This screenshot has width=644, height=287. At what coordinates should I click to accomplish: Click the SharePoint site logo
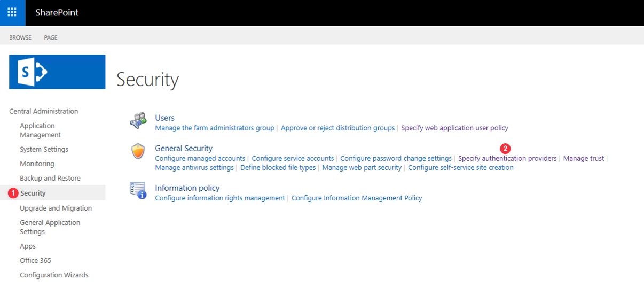tap(57, 72)
